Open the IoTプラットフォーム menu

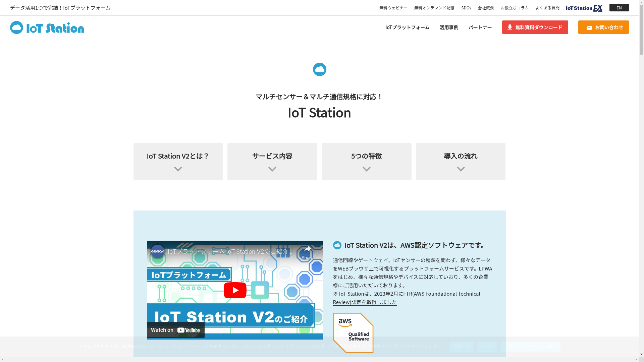tap(407, 27)
